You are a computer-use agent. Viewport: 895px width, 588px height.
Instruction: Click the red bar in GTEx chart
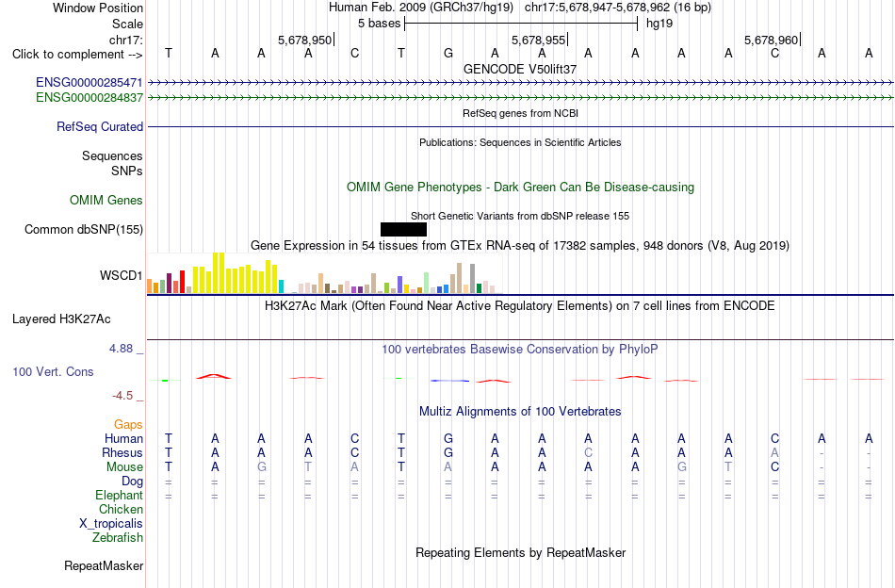pos(182,282)
